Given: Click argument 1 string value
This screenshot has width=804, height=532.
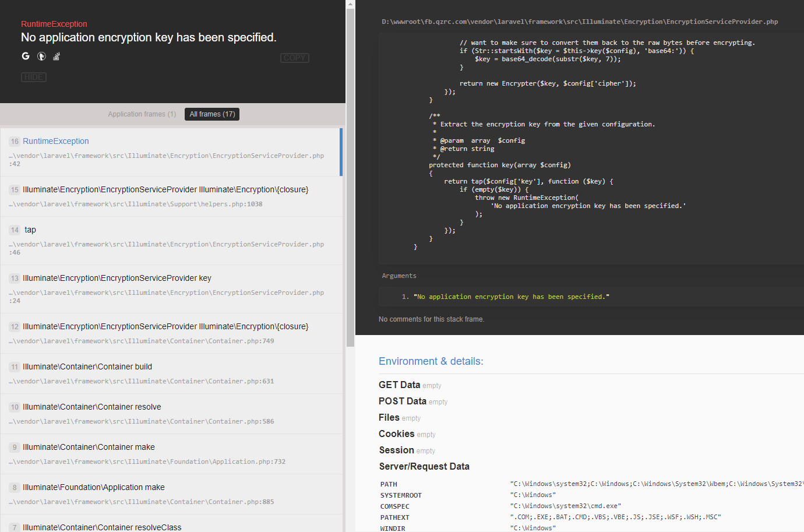Looking at the screenshot, I should pyautogui.click(x=512, y=297).
